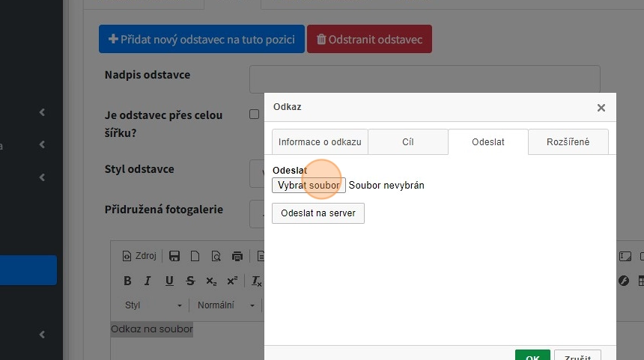The image size is (644, 360).
Task: Toggle strikethrough formatting
Action: (190, 281)
